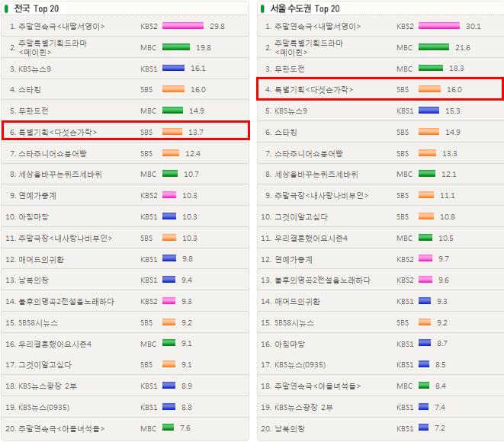This screenshot has height=442, width=504.
Task: Click 매머드의귀환 in the 서울 수도권 list
Action: pyautogui.click(x=297, y=301)
